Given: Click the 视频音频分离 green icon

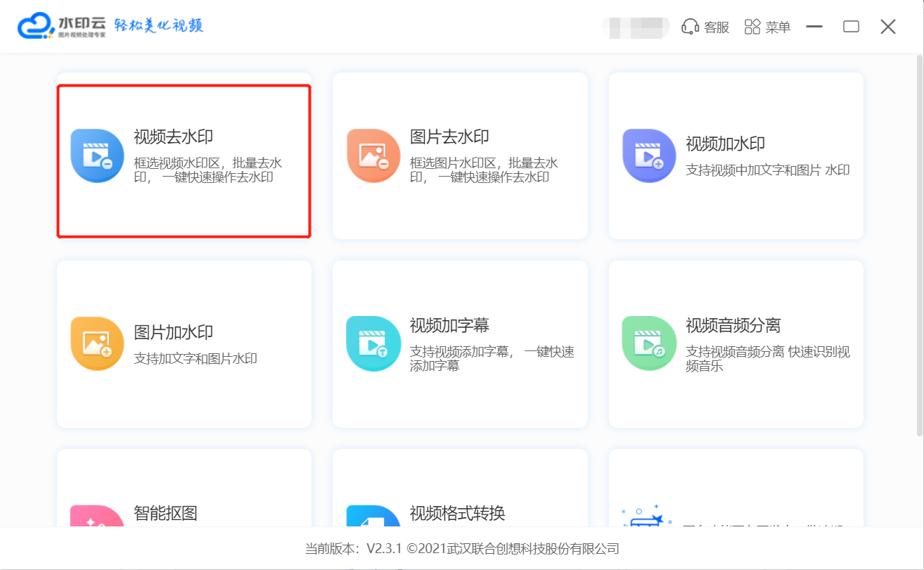Looking at the screenshot, I should (x=648, y=343).
